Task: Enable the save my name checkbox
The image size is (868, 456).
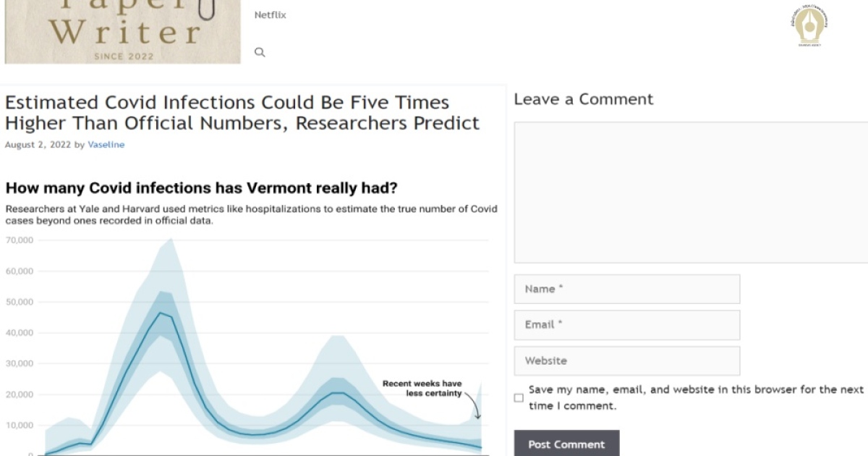Action: tap(519, 398)
